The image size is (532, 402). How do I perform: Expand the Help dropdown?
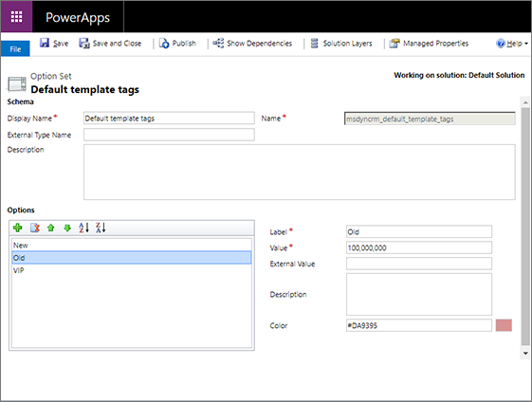[526, 44]
